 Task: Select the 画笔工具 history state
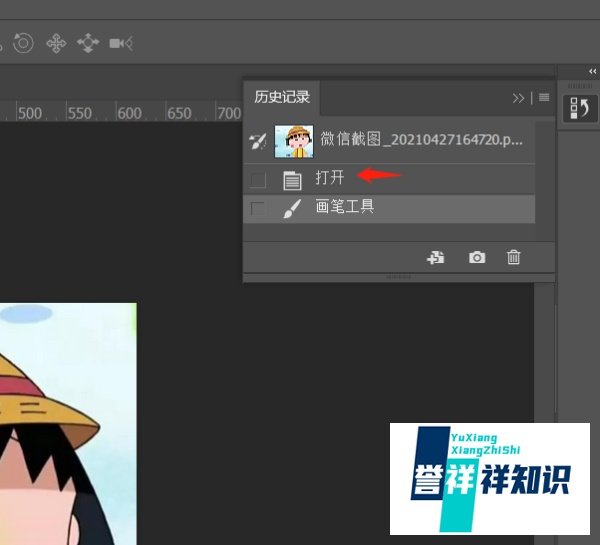389,209
